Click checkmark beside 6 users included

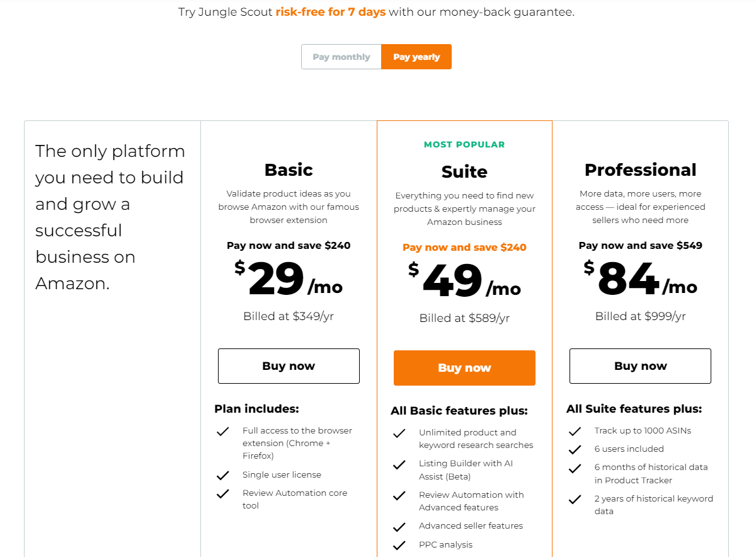pos(575,450)
